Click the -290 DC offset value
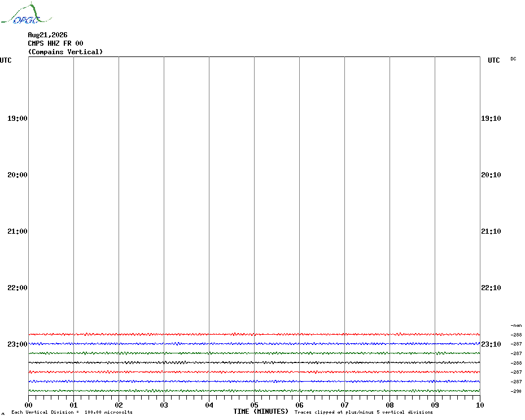This screenshot has width=525, height=420. click(x=517, y=391)
